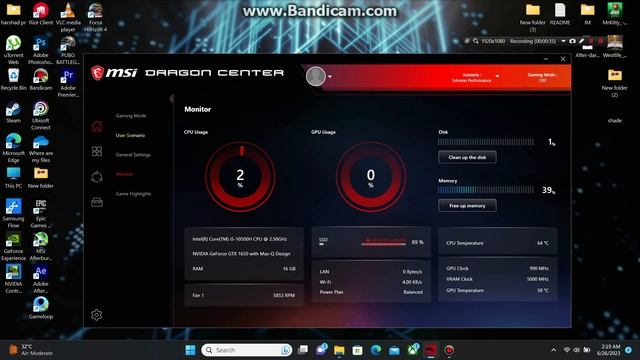This screenshot has height=360, width=640.
Task: Open README file on desktop
Action: tap(560, 14)
